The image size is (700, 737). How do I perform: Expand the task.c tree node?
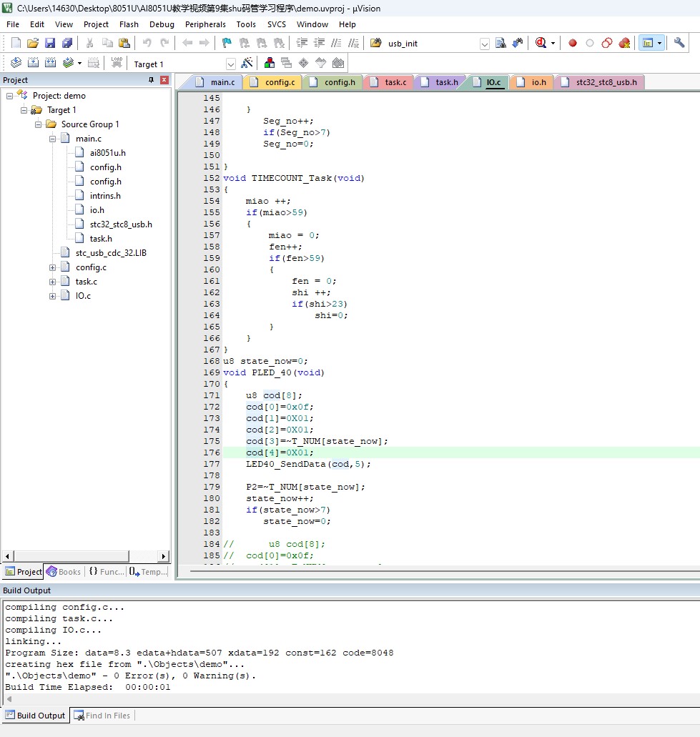[53, 282]
